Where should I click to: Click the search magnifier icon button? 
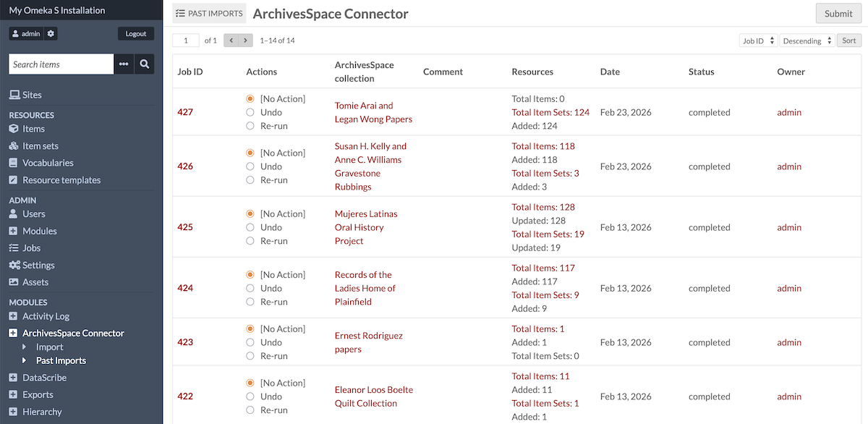[145, 64]
